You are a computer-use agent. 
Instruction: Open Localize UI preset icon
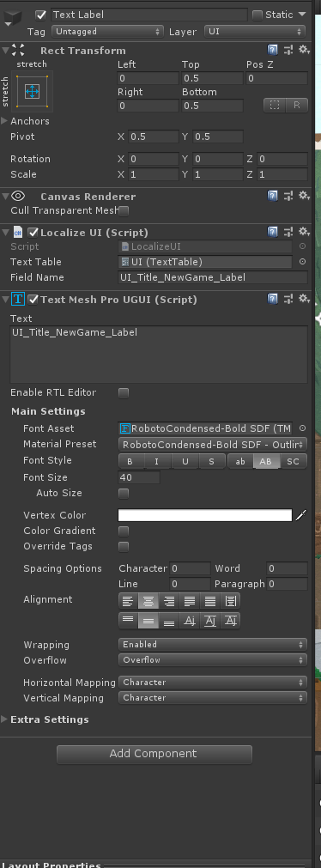pos(288,232)
